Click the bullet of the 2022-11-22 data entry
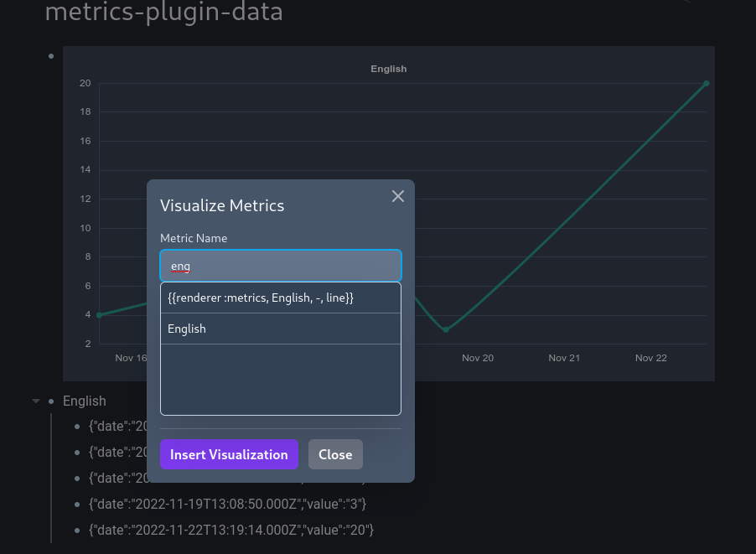756x554 pixels. 78,530
